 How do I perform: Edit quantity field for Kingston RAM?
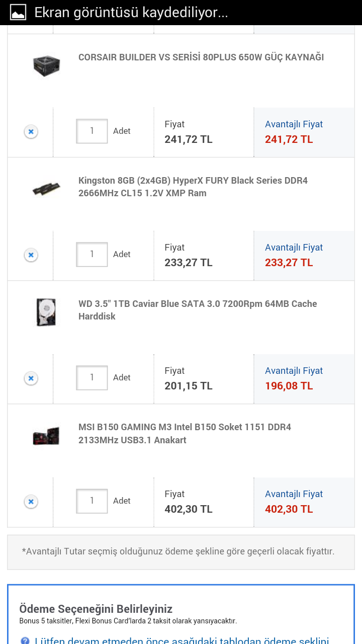point(92,254)
